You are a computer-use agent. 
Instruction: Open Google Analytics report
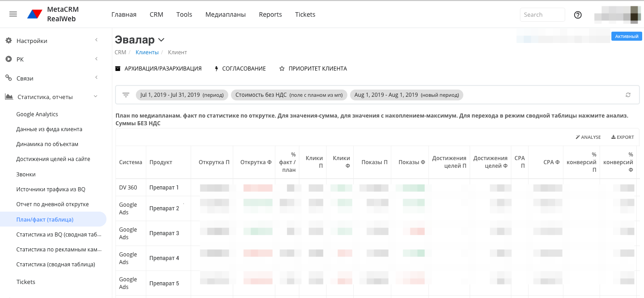(37, 114)
